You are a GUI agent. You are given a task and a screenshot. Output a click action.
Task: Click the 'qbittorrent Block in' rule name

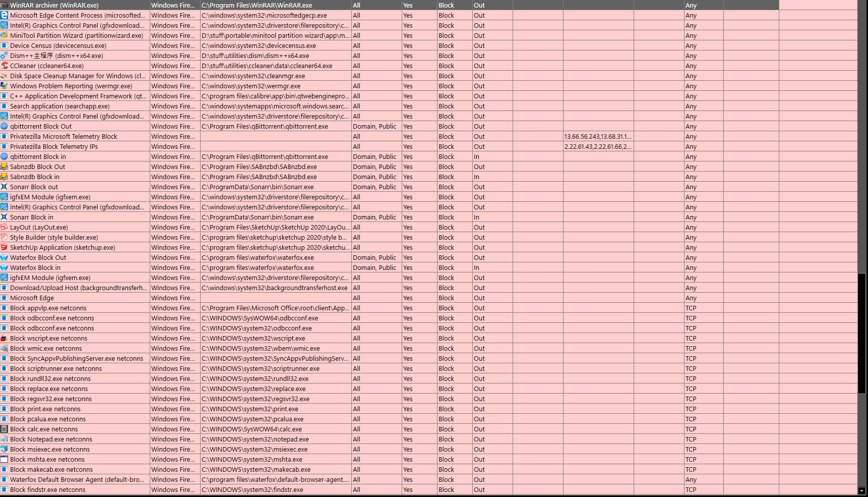38,156
